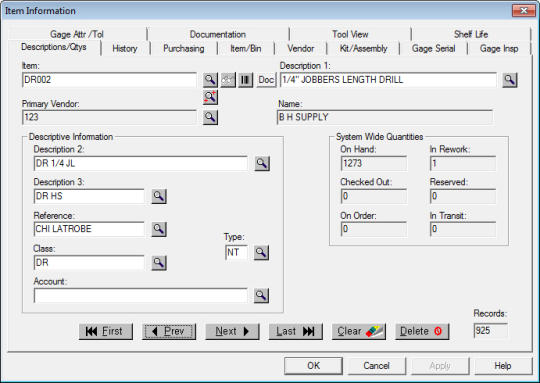
Task: Click the empty Account field
Action: (141, 296)
